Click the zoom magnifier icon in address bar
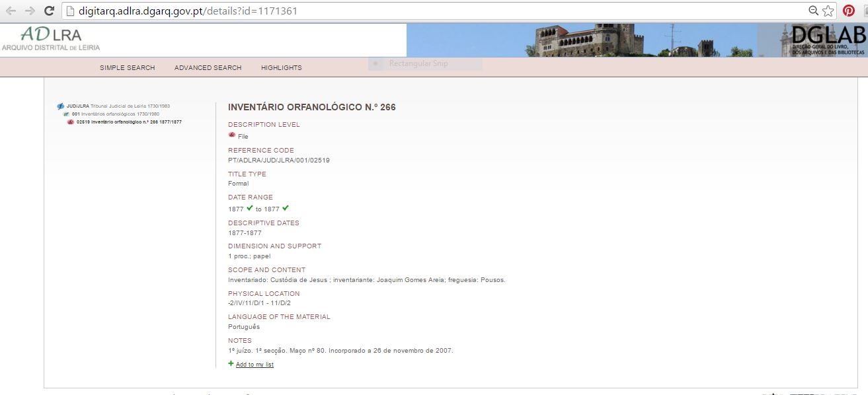Image resolution: width=868 pixels, height=395 pixels. click(x=814, y=11)
